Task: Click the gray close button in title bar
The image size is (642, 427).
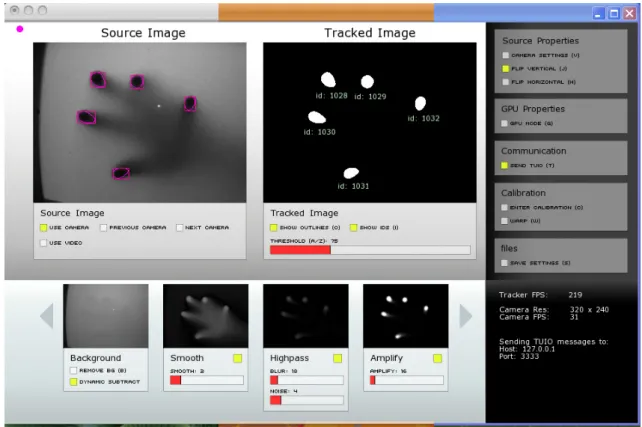Action: 14,10
